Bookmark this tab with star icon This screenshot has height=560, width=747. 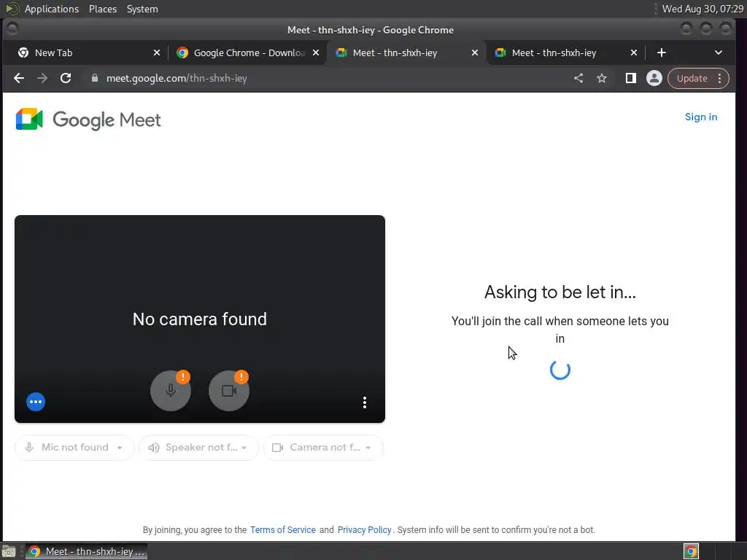(602, 78)
